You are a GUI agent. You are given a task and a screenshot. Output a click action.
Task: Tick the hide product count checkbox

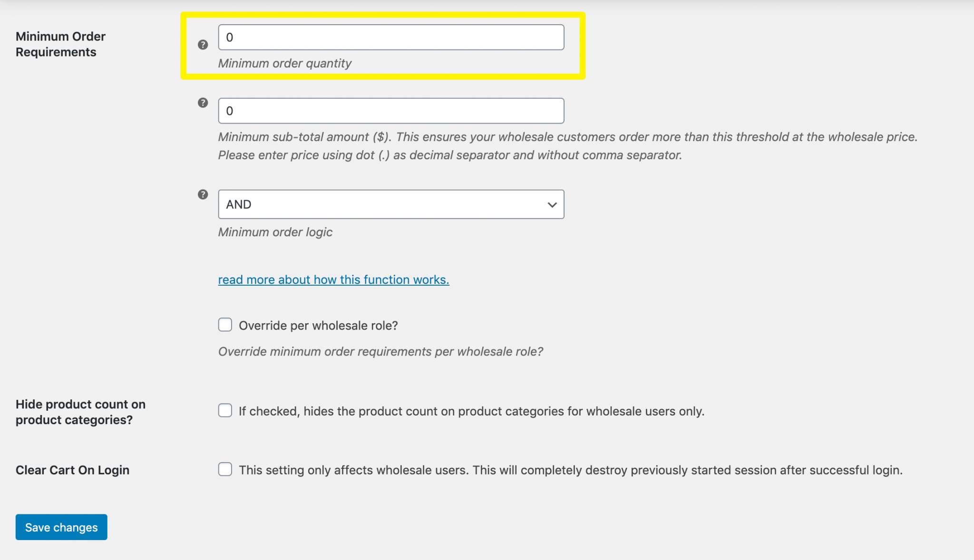pyautogui.click(x=225, y=410)
